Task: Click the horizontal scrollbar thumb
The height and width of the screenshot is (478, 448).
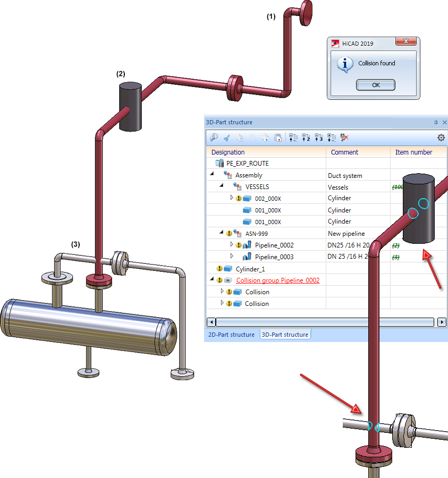Action: pos(325,322)
